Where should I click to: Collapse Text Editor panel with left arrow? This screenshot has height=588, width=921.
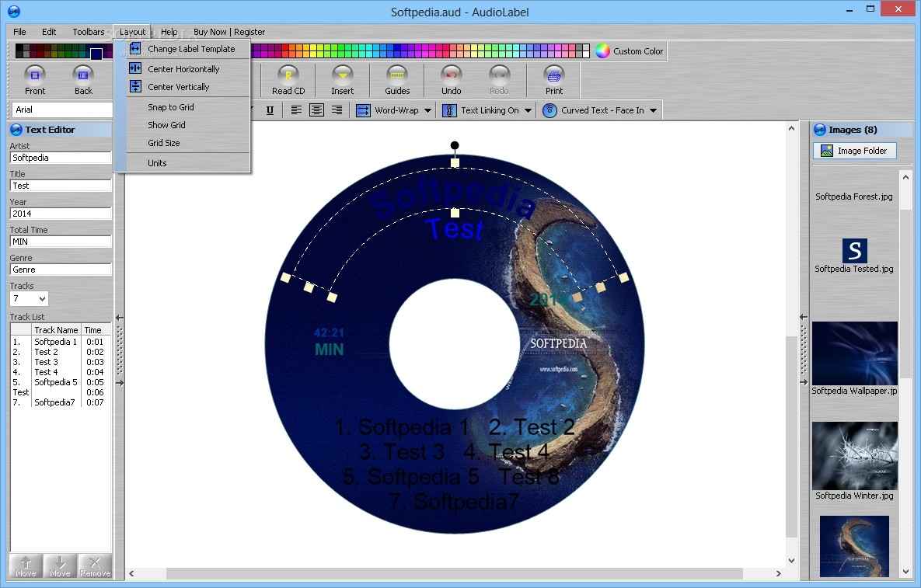[x=120, y=318]
